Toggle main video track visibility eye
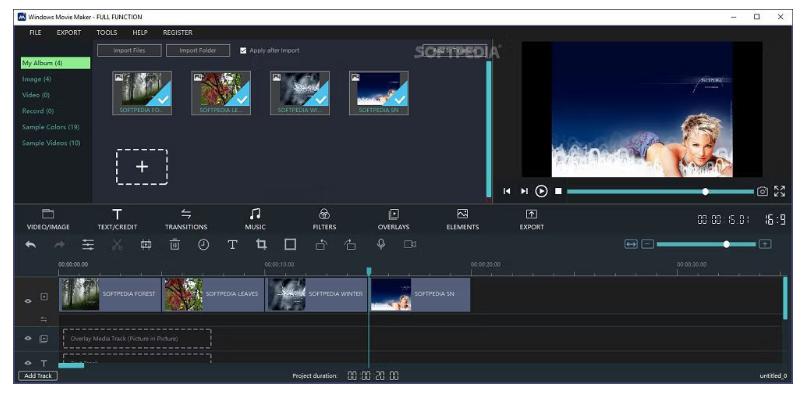 pos(28,301)
